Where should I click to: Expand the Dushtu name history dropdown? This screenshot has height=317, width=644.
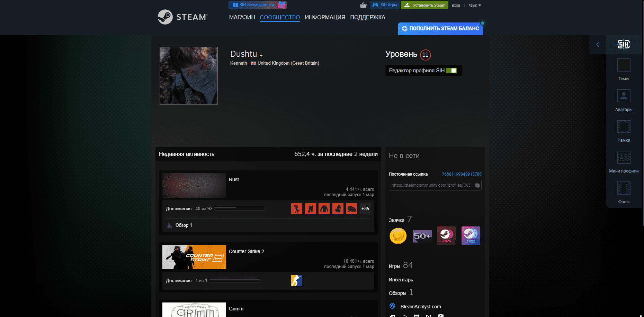point(261,55)
